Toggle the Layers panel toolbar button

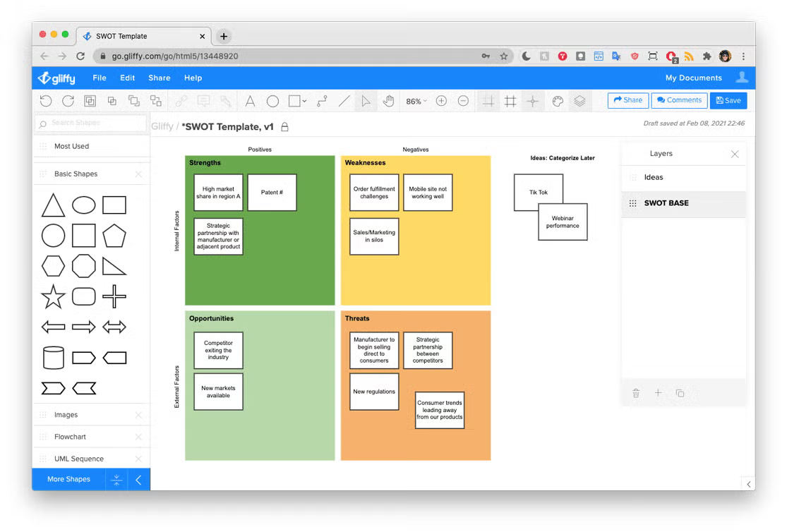579,102
